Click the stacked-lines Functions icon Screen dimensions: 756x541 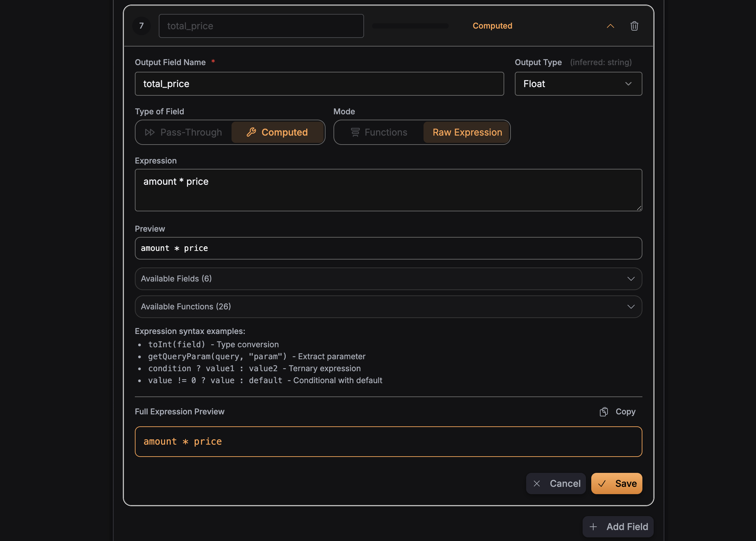355,132
